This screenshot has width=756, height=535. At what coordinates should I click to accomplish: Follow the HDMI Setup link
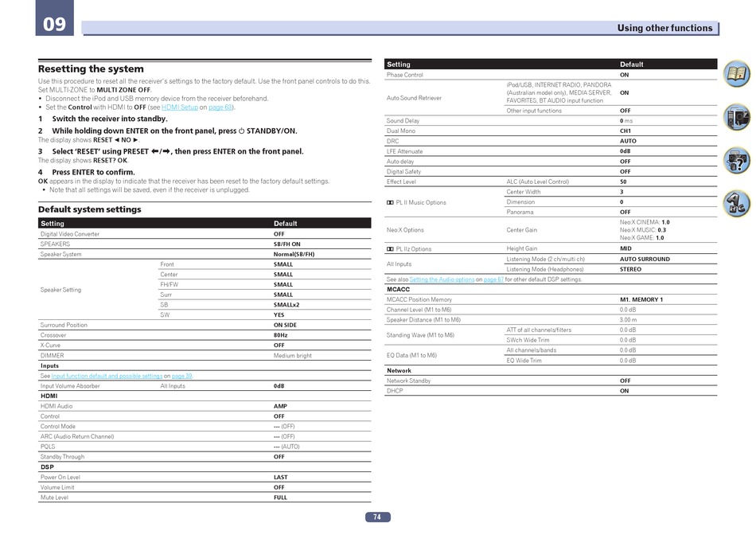click(x=179, y=107)
